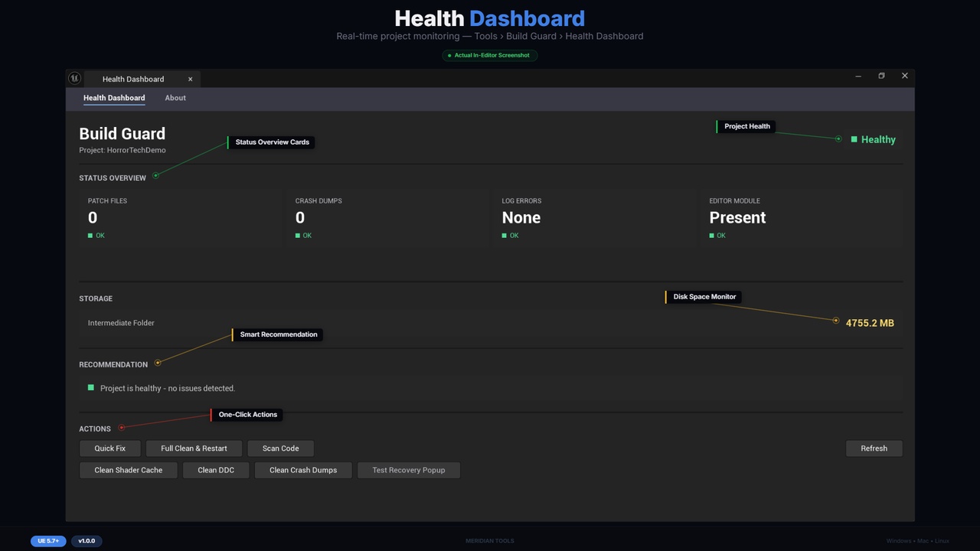Screen dimensions: 980x551
Task: Start Full Clean & Restart
Action: (x=194, y=448)
